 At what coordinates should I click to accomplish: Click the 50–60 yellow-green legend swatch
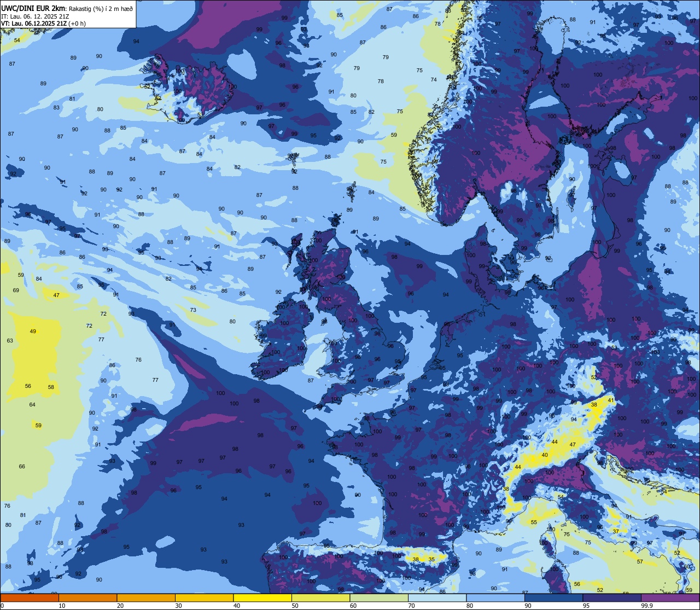click(320, 597)
